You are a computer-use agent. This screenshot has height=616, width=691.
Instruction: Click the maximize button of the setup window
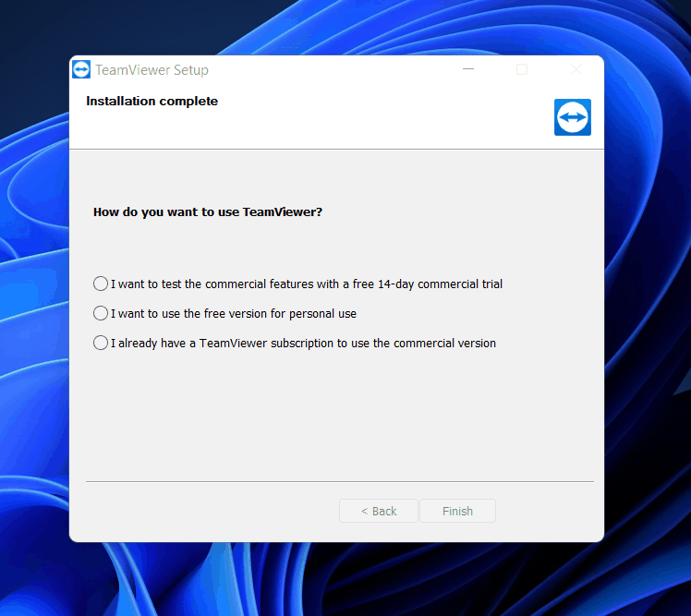pyautogui.click(x=522, y=69)
